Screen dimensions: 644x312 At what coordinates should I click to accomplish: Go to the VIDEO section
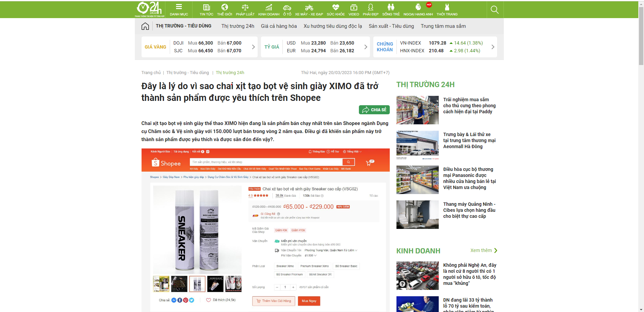pos(354,10)
